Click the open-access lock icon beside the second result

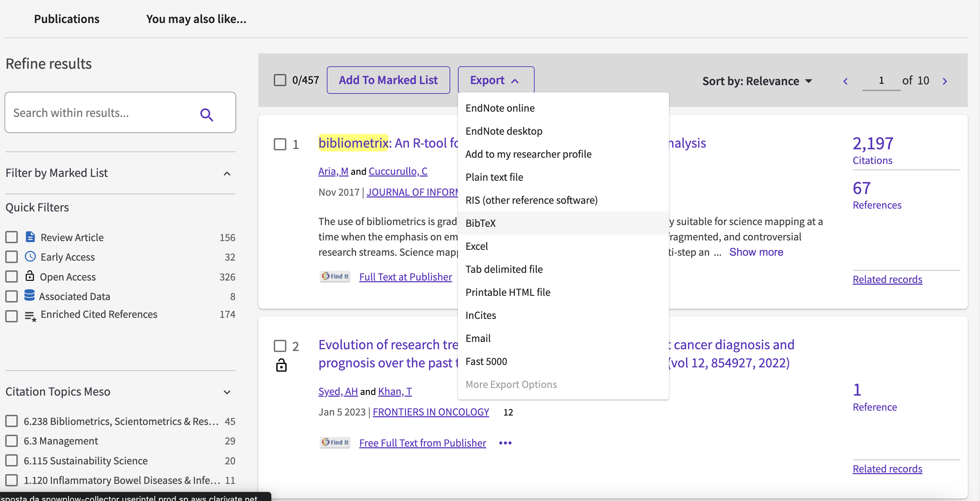pos(281,366)
